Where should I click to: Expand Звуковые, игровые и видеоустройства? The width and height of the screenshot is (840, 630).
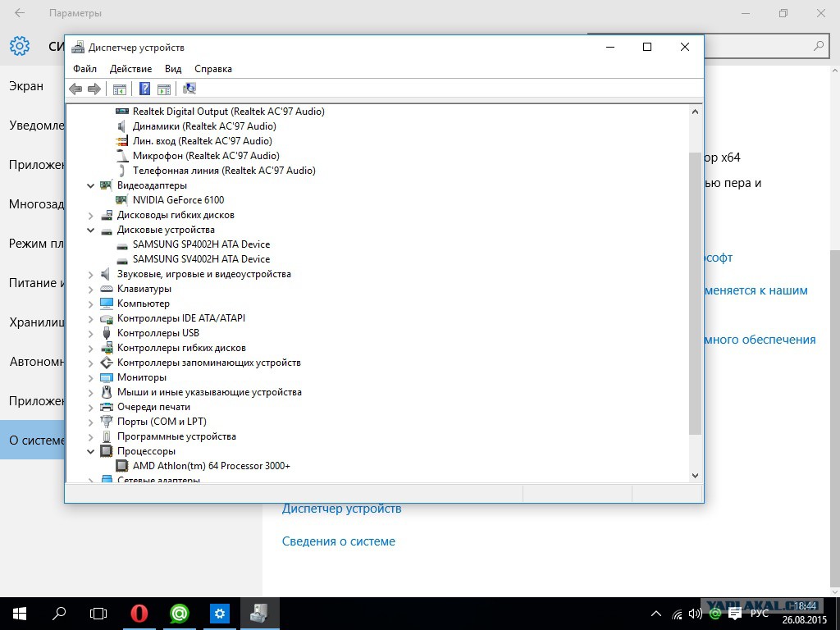[x=90, y=274]
